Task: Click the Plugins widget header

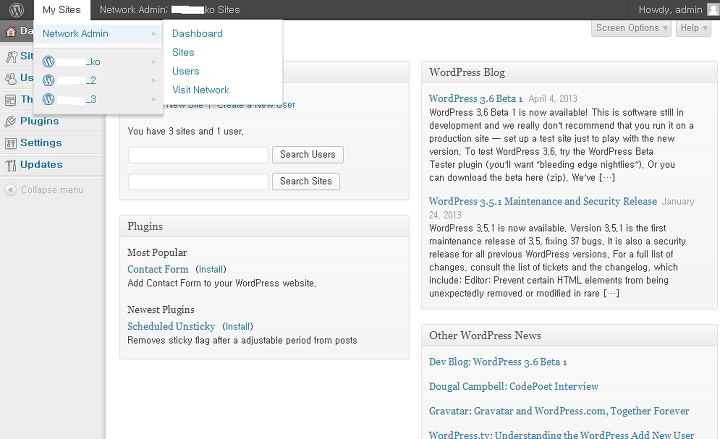Action: click(x=264, y=226)
